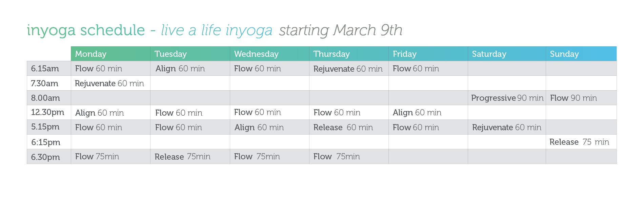Click Wednesday 5.15pm Align 60 min
The height and width of the screenshot is (207, 644).
[x=259, y=128]
